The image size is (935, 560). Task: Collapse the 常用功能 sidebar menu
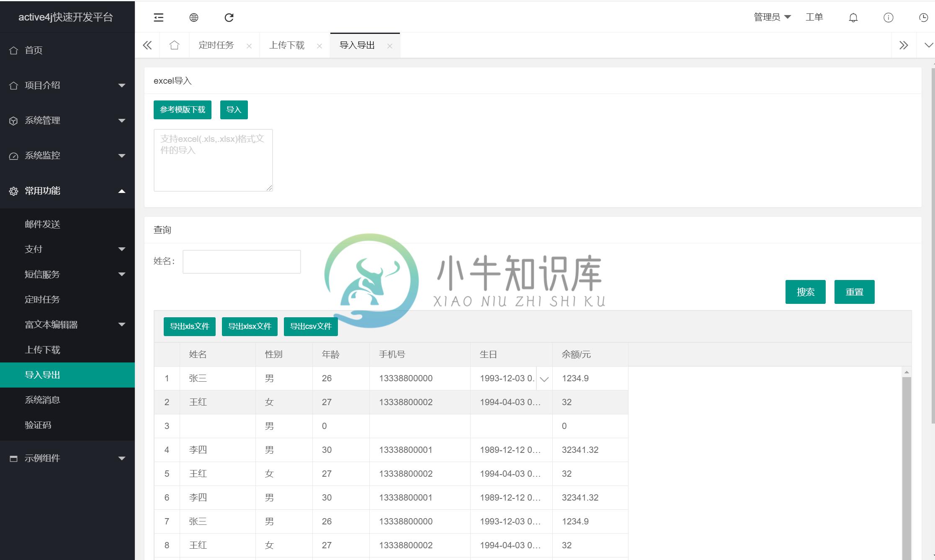point(67,191)
